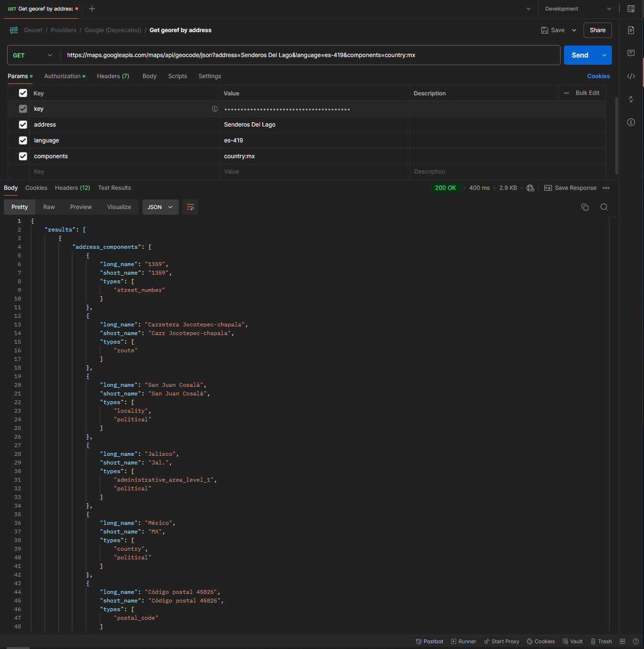Open the Development environment dropdown
The width and height of the screenshot is (644, 649).
click(x=578, y=9)
